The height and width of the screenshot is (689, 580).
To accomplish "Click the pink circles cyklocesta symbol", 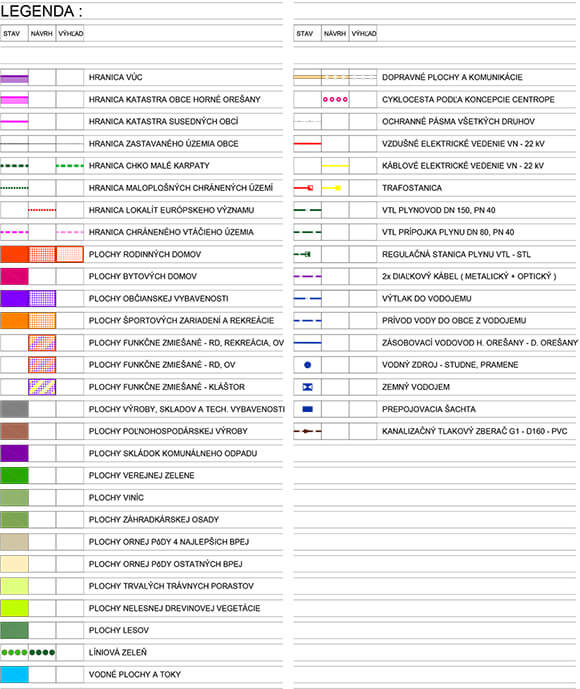I will pyautogui.click(x=335, y=100).
